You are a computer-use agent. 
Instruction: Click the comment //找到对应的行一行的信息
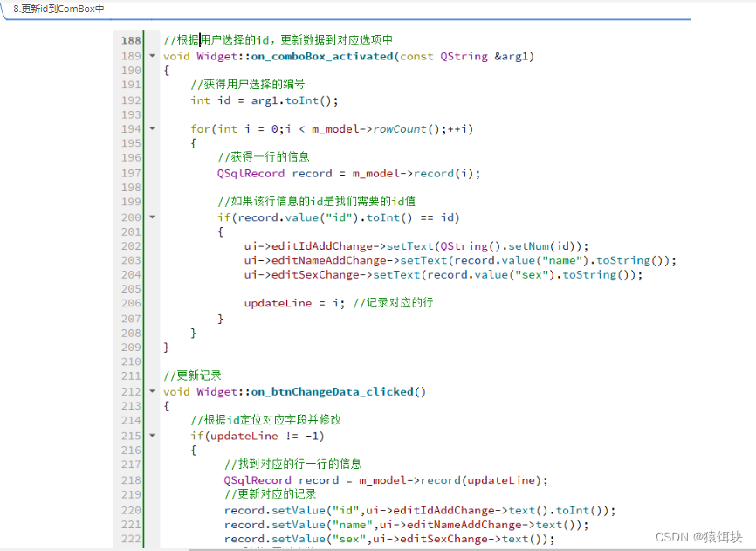[x=292, y=465]
